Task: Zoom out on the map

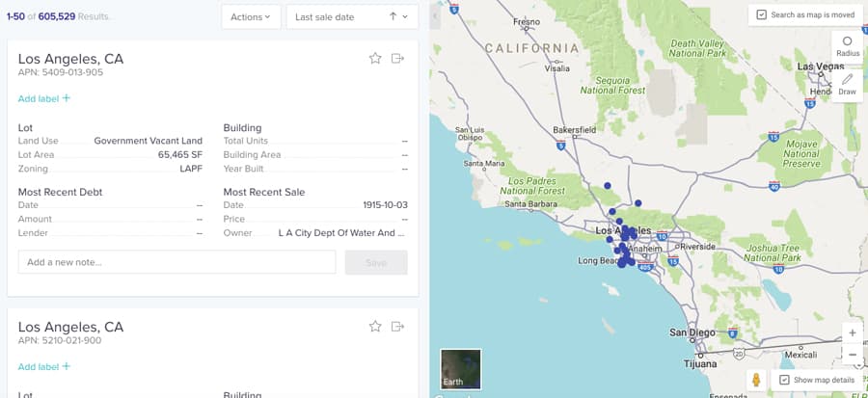Action: click(852, 355)
